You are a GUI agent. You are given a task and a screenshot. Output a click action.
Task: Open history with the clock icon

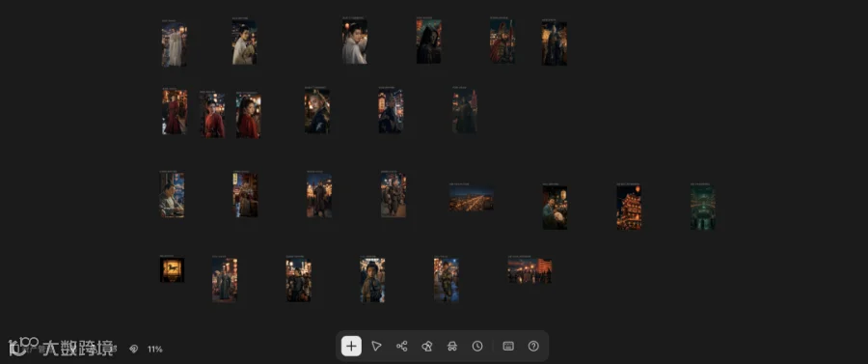pos(477,347)
